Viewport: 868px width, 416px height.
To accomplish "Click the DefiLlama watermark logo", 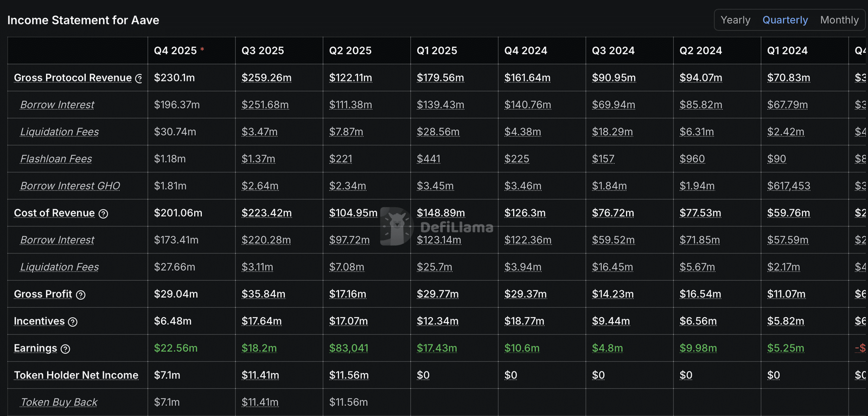I will (x=437, y=226).
